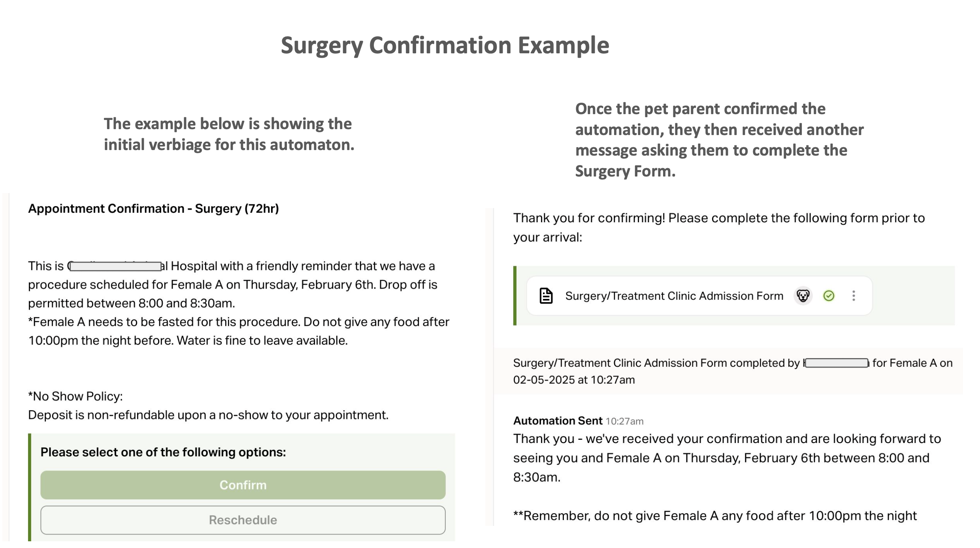This screenshot has width=980, height=548.
Task: Click the Reschedule button
Action: (x=243, y=520)
